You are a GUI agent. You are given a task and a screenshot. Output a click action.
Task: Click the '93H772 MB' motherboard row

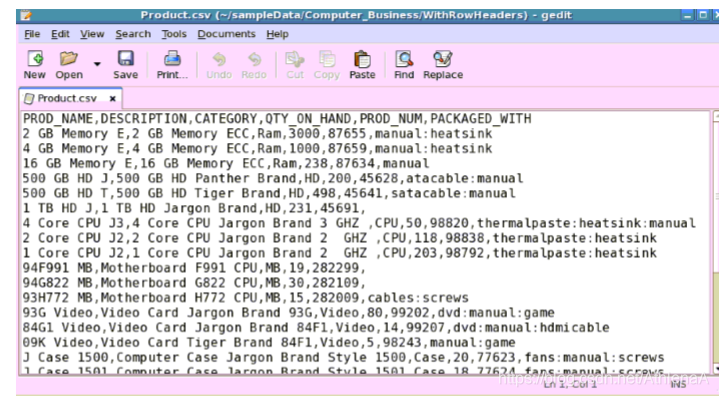coord(246,298)
